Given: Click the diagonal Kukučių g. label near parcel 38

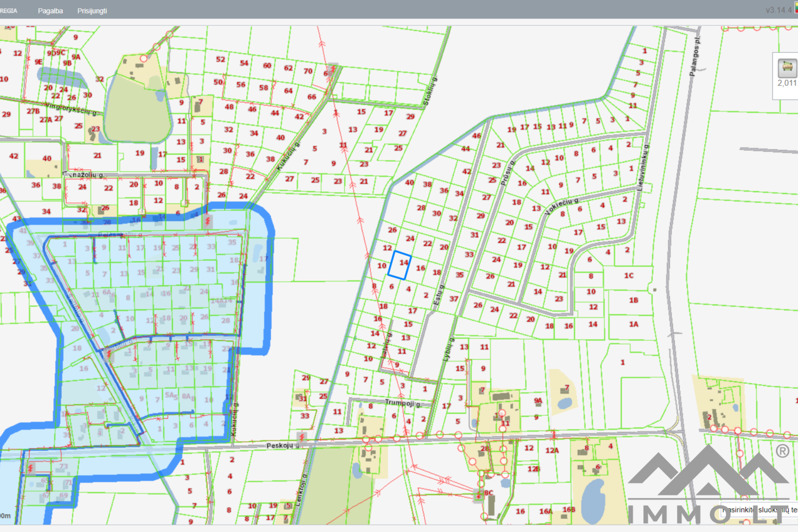Looking at the screenshot, I should [x=288, y=157].
